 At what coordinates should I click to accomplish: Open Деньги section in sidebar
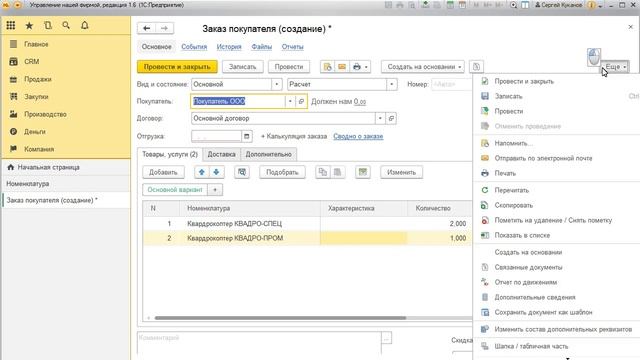coord(35,132)
